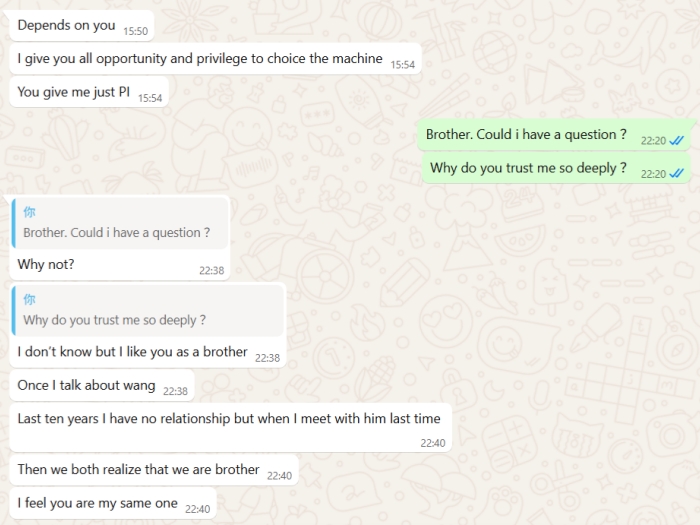Click the 'Then we both realize that we are brother' bubble
Viewport: 700px width, 525px height.
pyautogui.click(x=154, y=470)
